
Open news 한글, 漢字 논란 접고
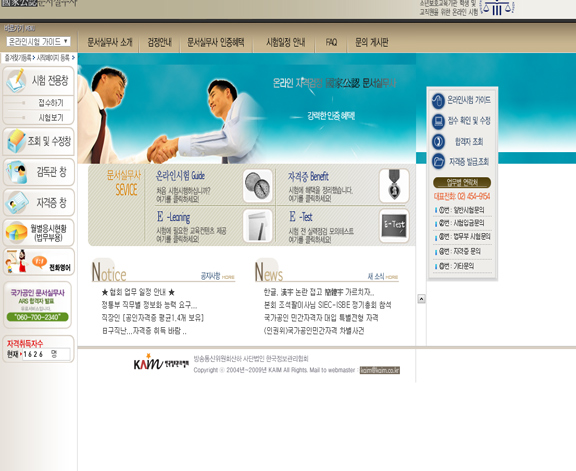tap(318, 292)
